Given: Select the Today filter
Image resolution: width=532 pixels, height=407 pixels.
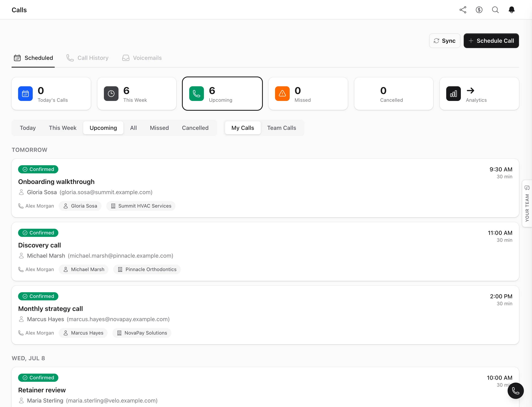Looking at the screenshot, I should 28,128.
